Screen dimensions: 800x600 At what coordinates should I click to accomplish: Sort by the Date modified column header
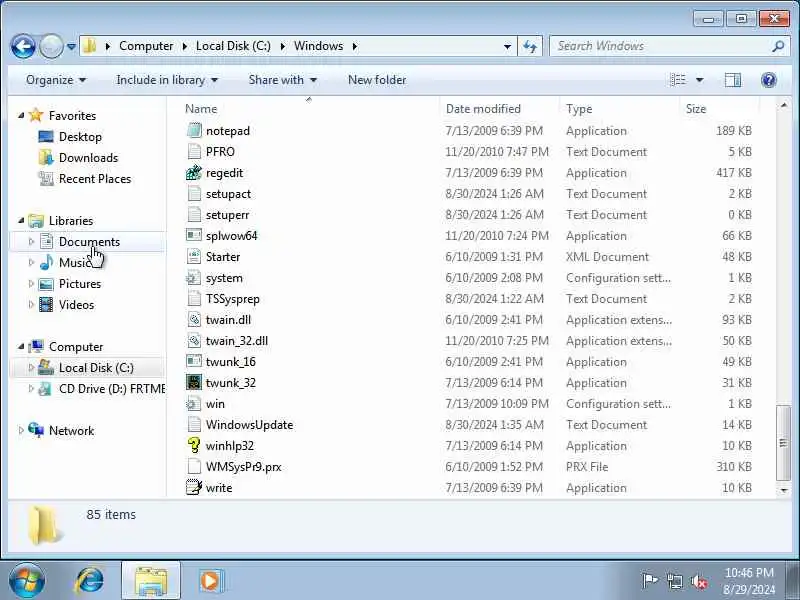click(483, 109)
